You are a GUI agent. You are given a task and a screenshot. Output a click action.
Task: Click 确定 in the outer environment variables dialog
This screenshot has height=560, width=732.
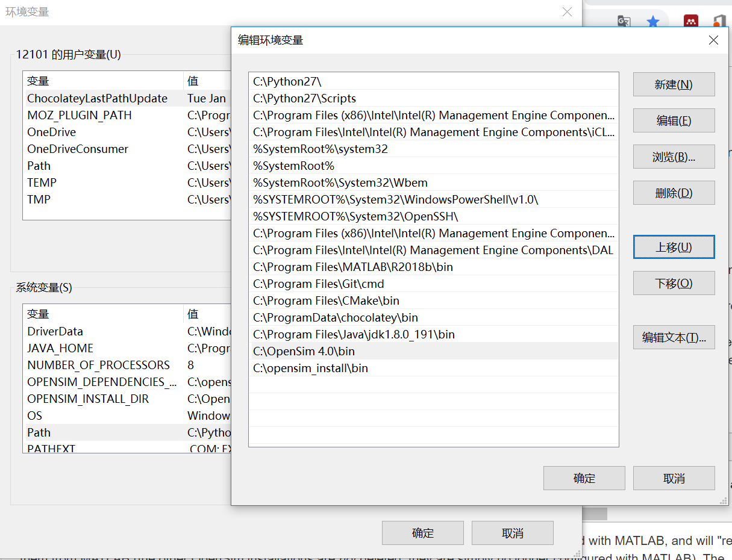422,533
